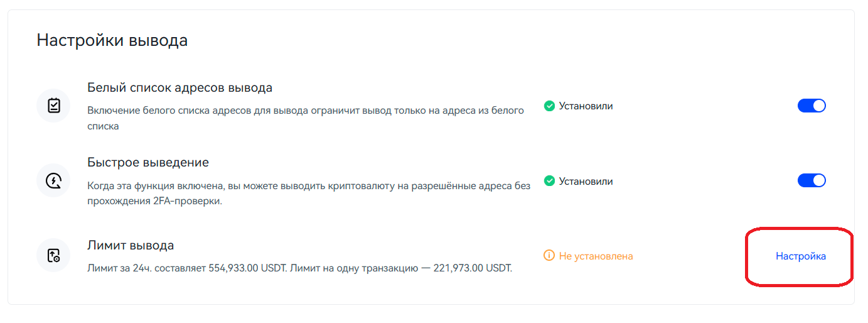868x323 pixels.
Task: Click orange info icon near Не установлена
Action: coord(549,256)
